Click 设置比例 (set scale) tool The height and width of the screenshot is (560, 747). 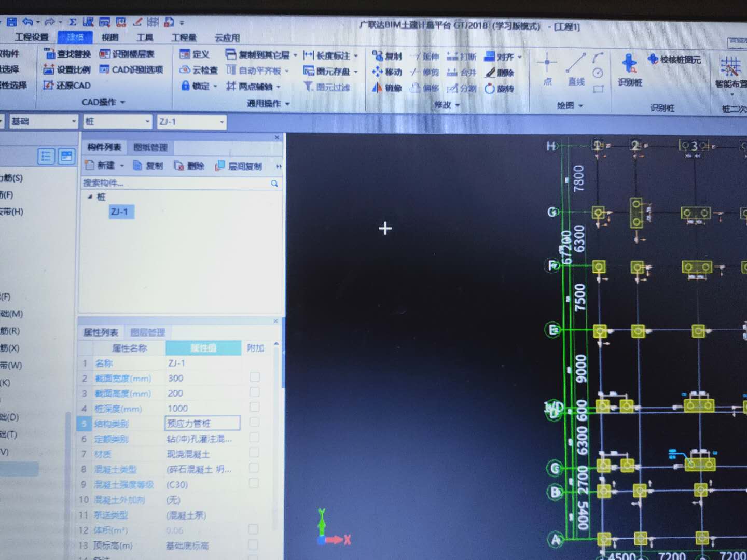67,69
